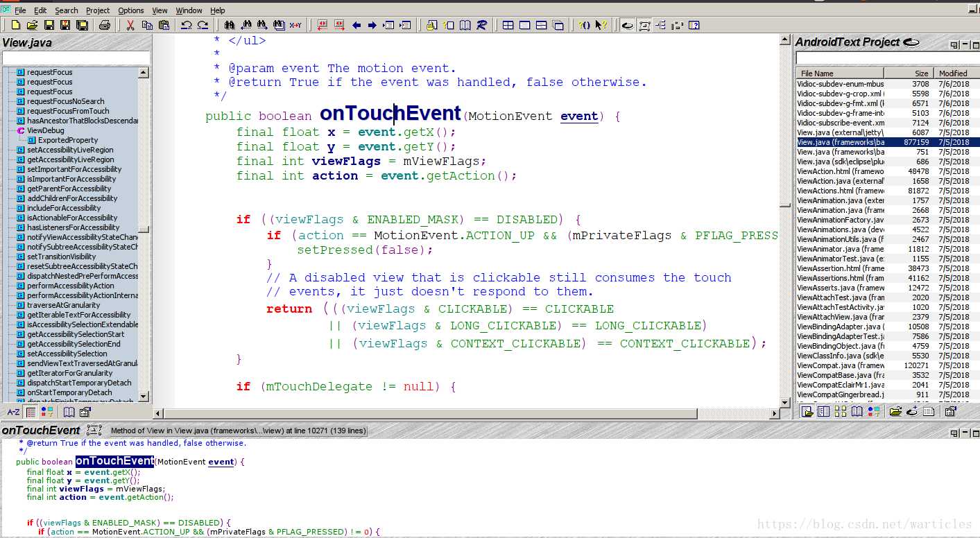Select setTransitionVisibility in symbol list
Viewport: 980px width, 538px height.
[x=61, y=257]
